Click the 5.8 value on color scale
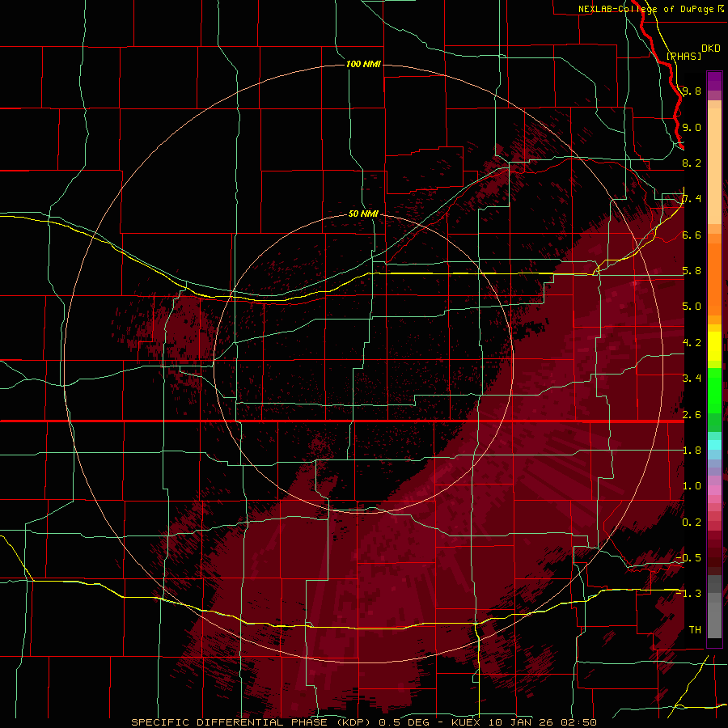 [x=692, y=271]
